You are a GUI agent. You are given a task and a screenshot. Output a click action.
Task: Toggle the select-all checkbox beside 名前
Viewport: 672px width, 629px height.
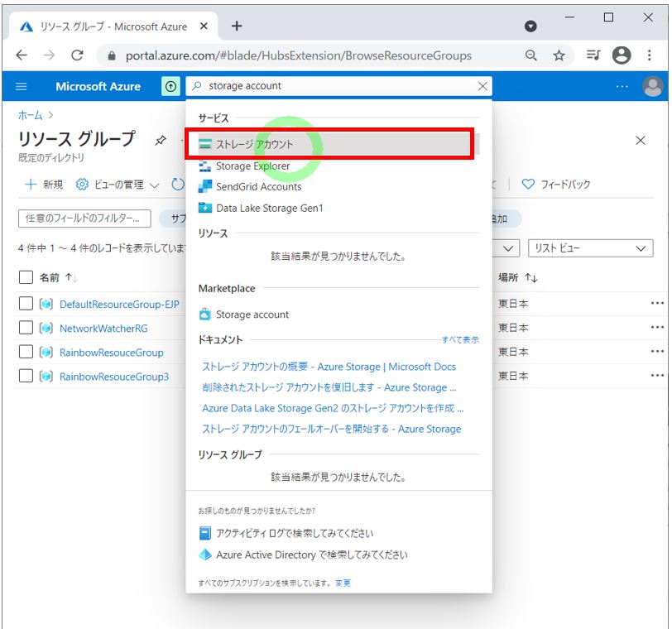[x=26, y=277]
